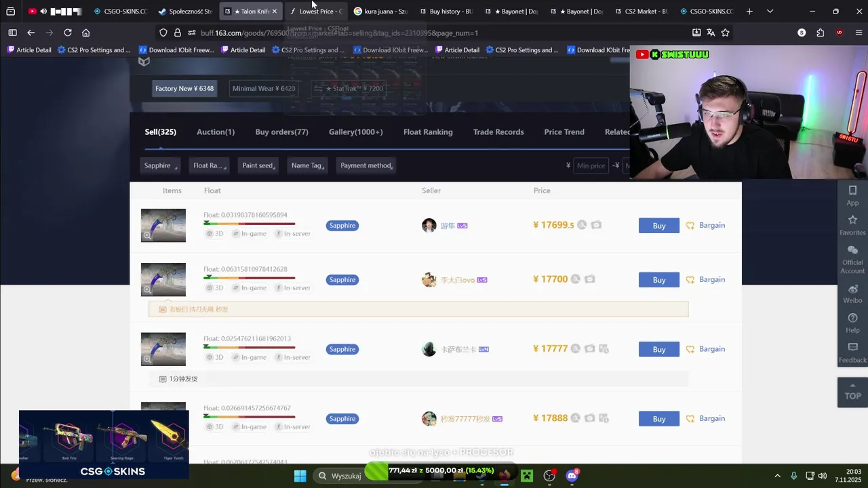Switch to the Buy history browser tab
Screen dimensions: 868x488
click(x=446, y=12)
